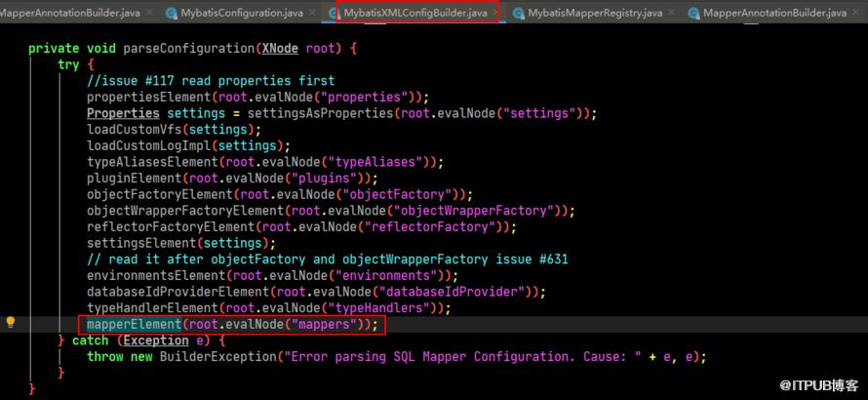The height and width of the screenshot is (400, 868).
Task: Close the MybatisConfiguration.java tab
Action: click(x=312, y=13)
